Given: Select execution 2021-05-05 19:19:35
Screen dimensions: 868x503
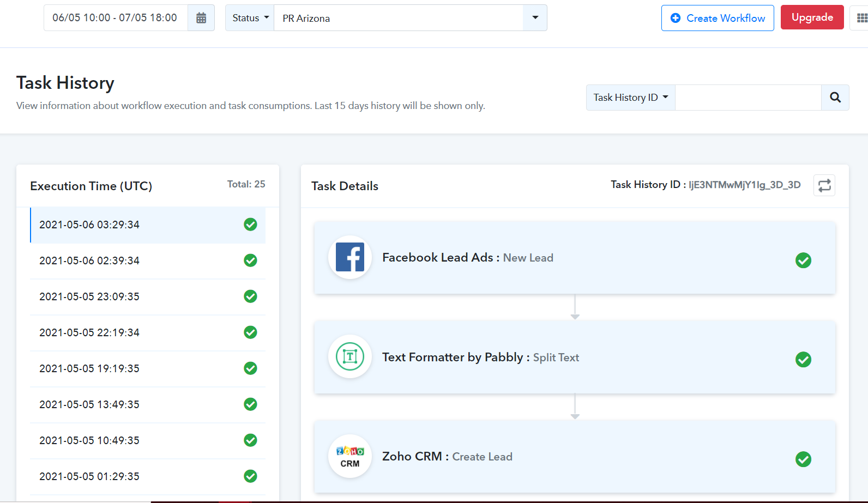Looking at the screenshot, I should click(148, 368).
